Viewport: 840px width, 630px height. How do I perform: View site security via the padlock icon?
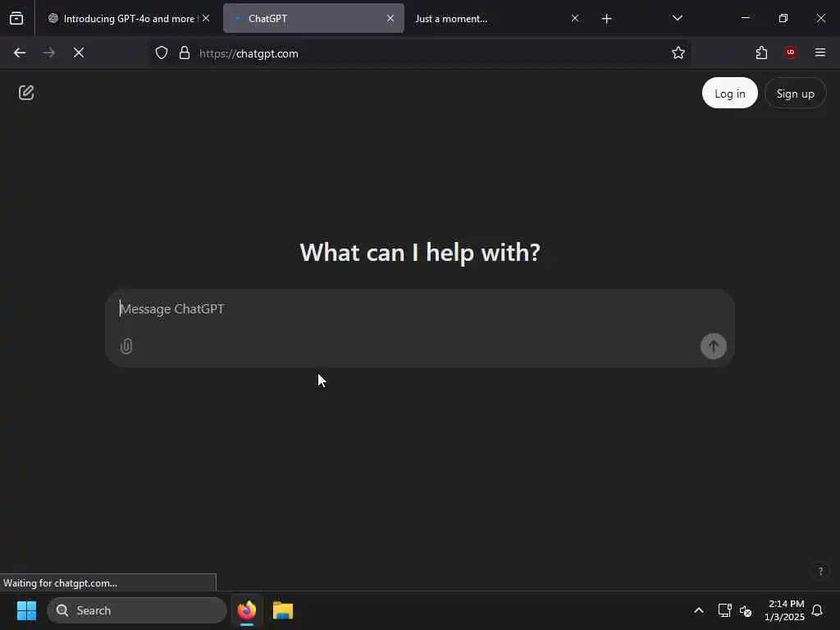click(185, 52)
